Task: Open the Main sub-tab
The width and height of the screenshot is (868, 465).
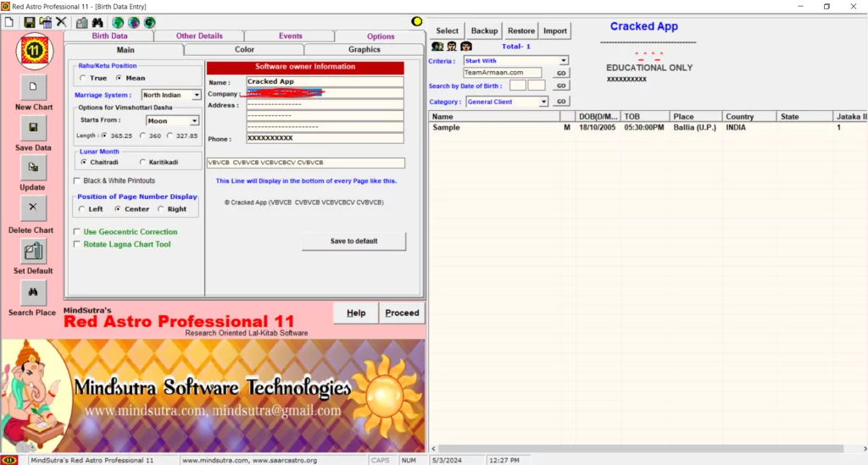Action: click(x=125, y=50)
